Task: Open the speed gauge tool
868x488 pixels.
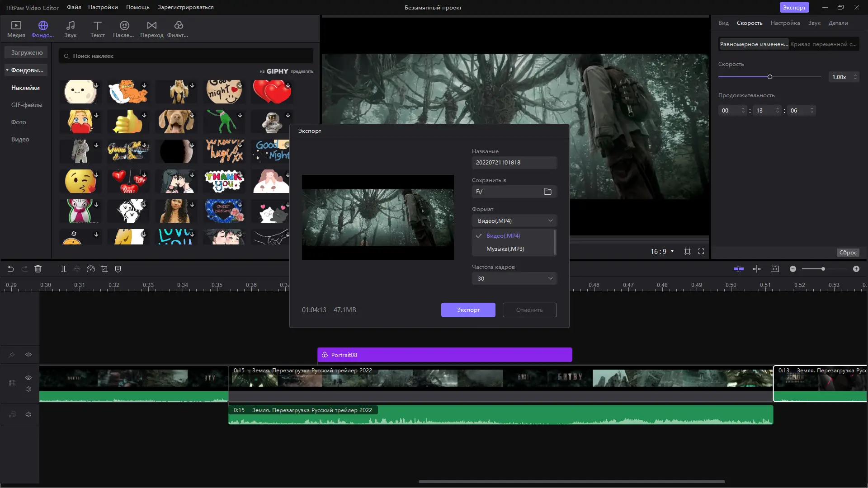Action: pyautogui.click(x=90, y=269)
